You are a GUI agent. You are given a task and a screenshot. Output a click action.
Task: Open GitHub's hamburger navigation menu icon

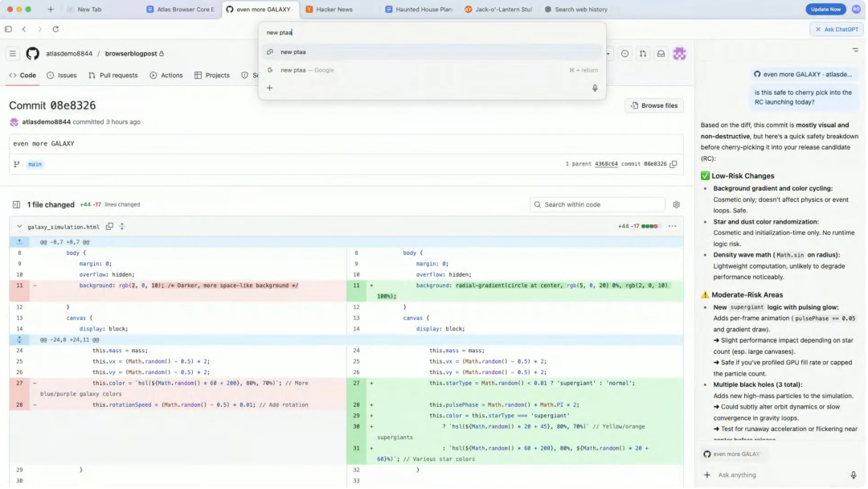13,53
